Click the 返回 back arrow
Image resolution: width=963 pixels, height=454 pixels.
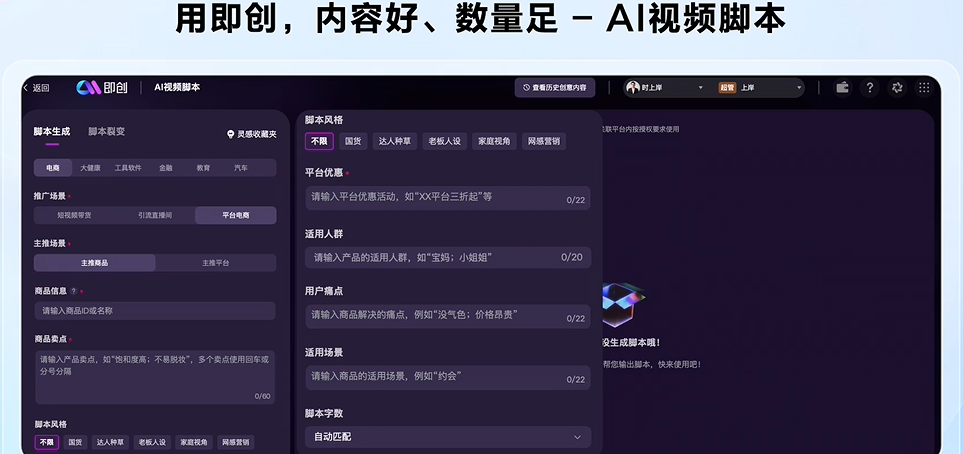tap(26, 88)
